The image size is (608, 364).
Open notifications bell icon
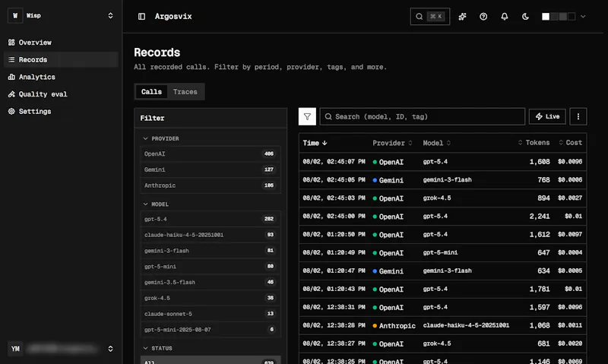(x=504, y=16)
